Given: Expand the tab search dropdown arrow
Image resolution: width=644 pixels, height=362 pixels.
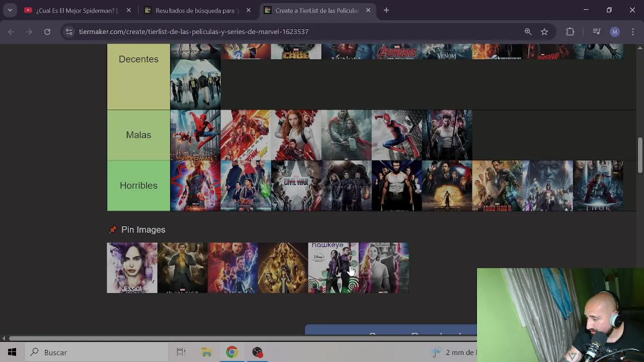Looking at the screenshot, I should (x=10, y=10).
